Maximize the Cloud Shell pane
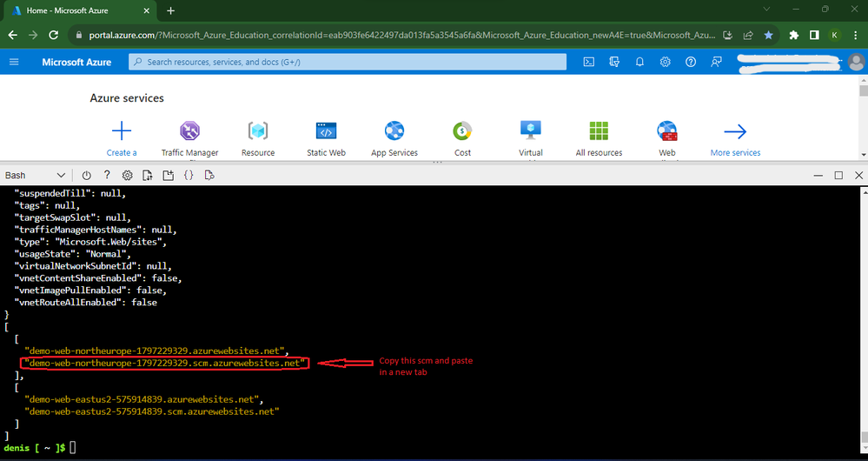868x461 pixels. click(x=838, y=175)
